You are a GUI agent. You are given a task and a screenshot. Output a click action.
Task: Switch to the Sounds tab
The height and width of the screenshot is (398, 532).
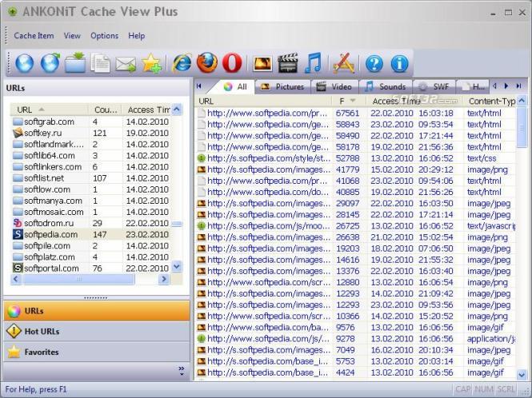pyautogui.click(x=386, y=87)
